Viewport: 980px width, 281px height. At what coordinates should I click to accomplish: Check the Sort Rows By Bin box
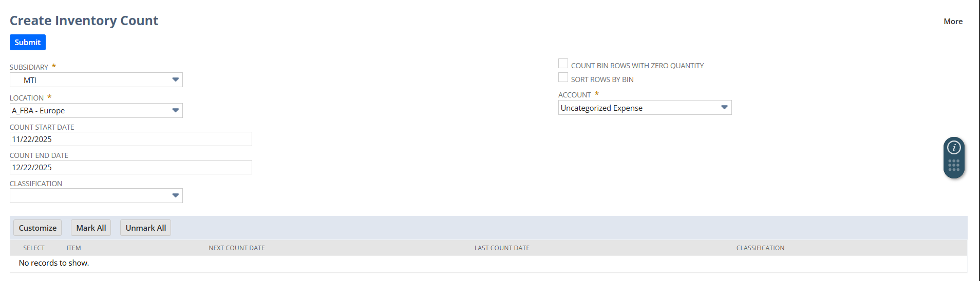click(563, 77)
